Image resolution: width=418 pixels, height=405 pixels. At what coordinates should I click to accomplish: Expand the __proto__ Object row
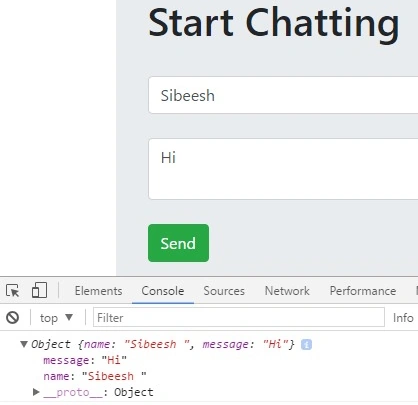36,392
